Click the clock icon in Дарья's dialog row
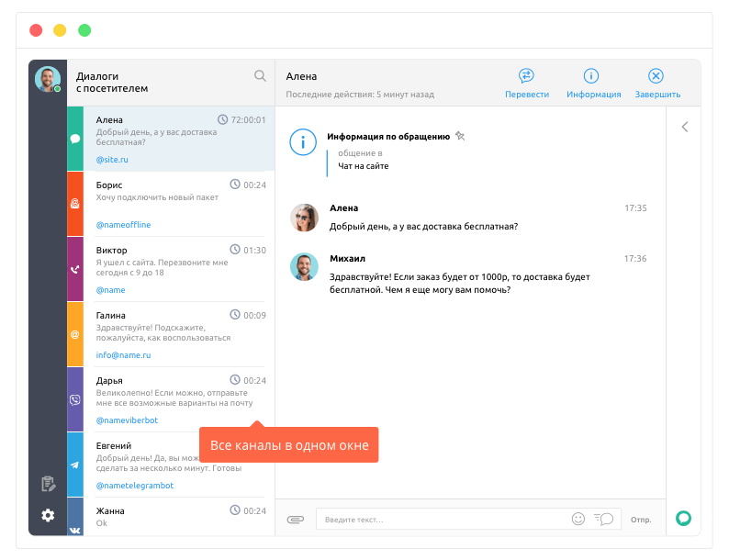729x560 pixels. click(235, 380)
